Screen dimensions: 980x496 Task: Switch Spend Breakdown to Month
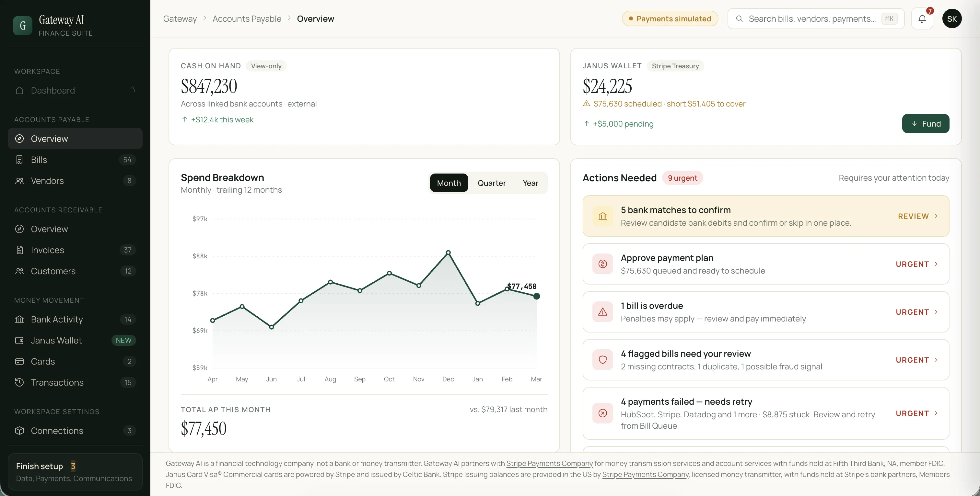(x=449, y=183)
